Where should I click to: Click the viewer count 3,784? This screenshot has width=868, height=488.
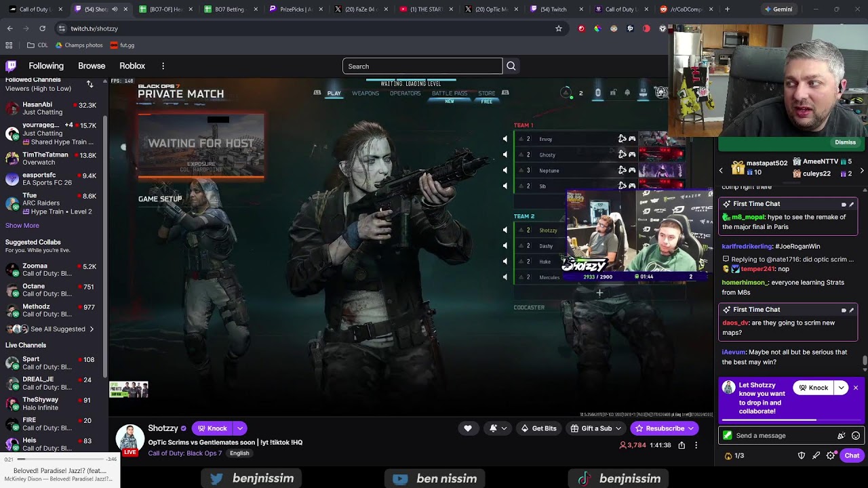tap(632, 445)
